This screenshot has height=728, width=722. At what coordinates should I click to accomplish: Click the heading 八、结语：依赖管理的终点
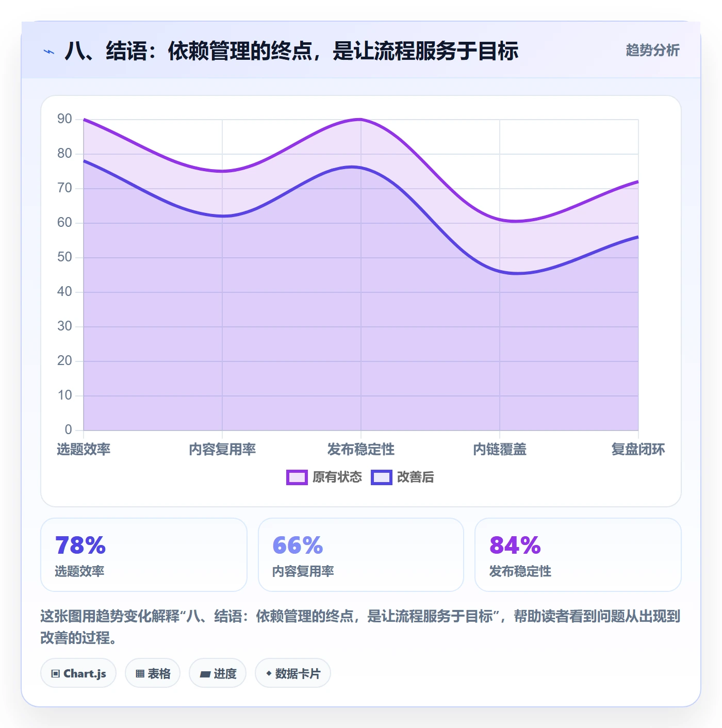tap(291, 51)
